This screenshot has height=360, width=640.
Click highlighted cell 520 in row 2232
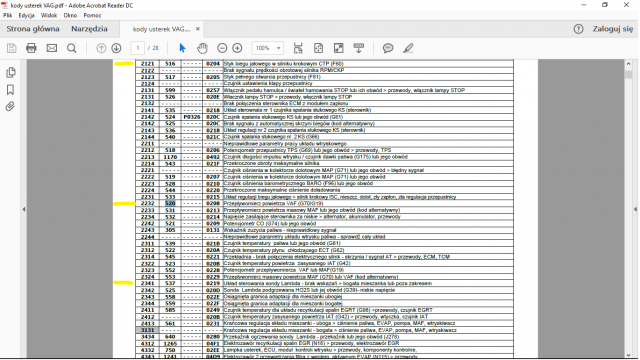170,203
